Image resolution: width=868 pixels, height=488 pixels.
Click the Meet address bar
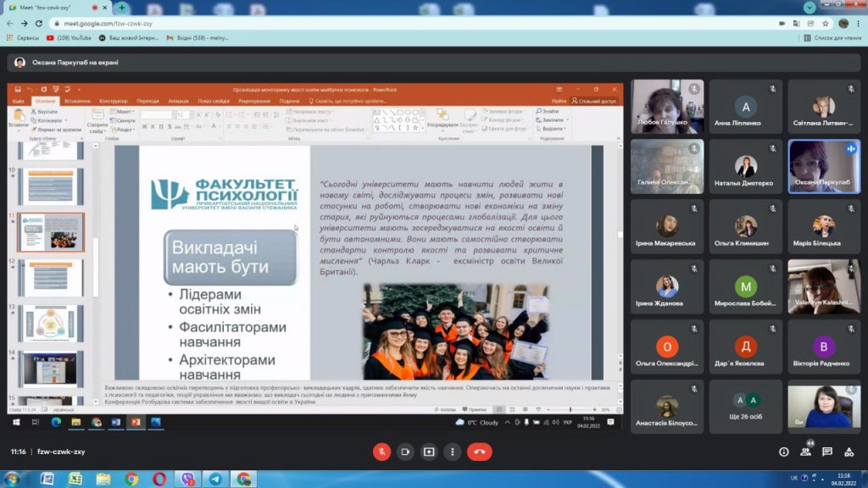339,24
